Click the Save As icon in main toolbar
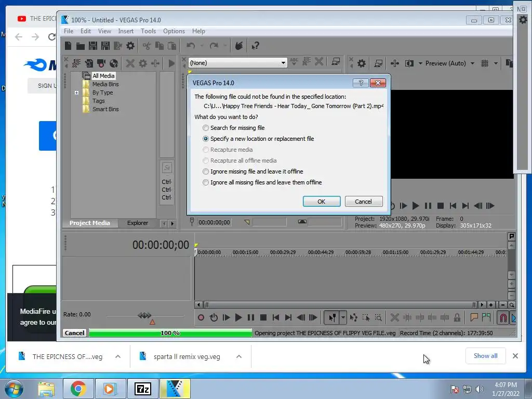532x399 pixels. (x=105, y=46)
